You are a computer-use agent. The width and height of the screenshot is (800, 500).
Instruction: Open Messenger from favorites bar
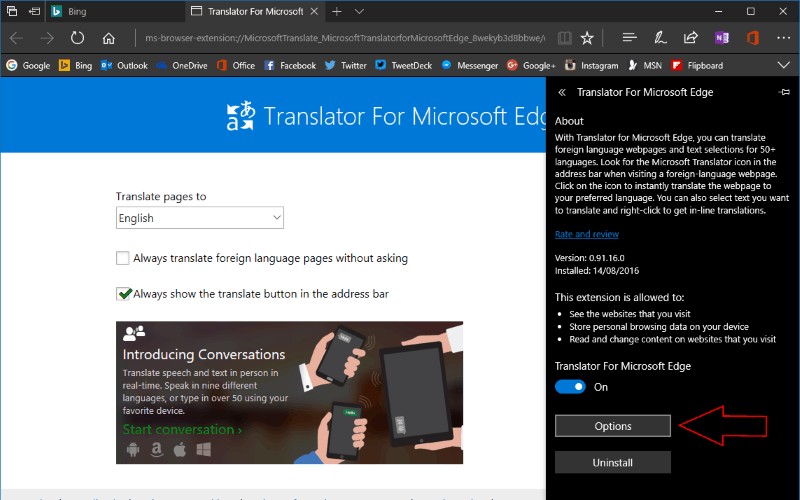pyautogui.click(x=469, y=65)
